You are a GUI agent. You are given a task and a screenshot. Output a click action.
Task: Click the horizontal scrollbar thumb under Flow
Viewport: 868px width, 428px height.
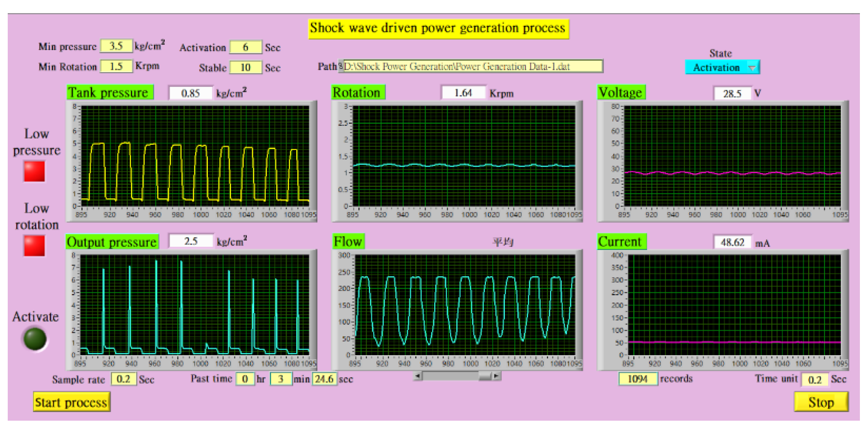tap(484, 376)
